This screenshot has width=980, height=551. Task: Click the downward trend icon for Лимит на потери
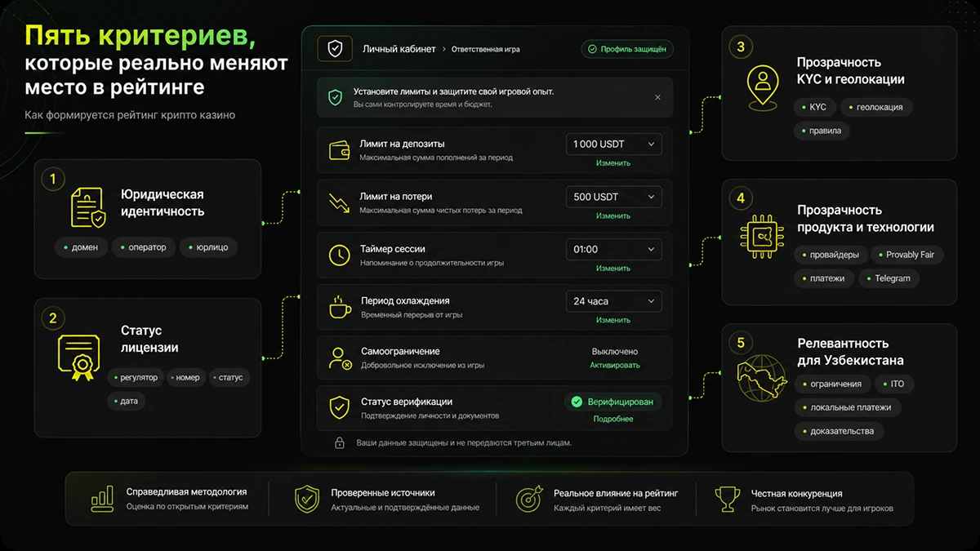click(x=340, y=202)
